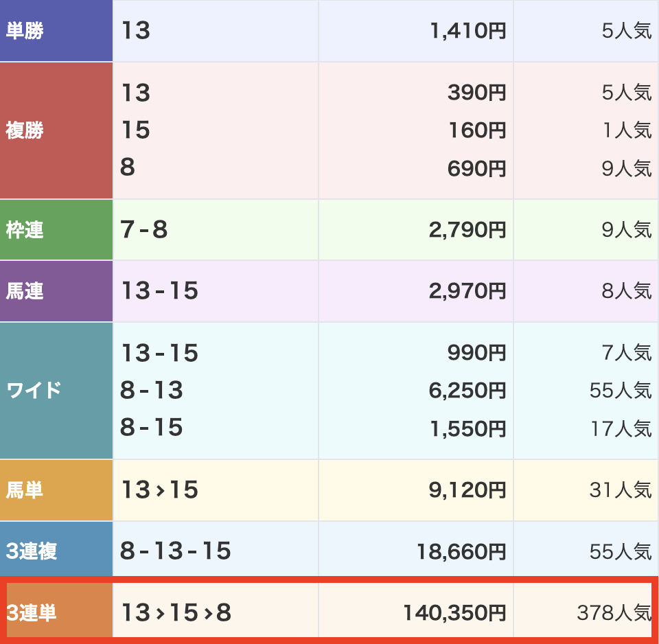The image size is (659, 644).
Task: Click the 140,350円 payout amount
Action: coord(454,612)
